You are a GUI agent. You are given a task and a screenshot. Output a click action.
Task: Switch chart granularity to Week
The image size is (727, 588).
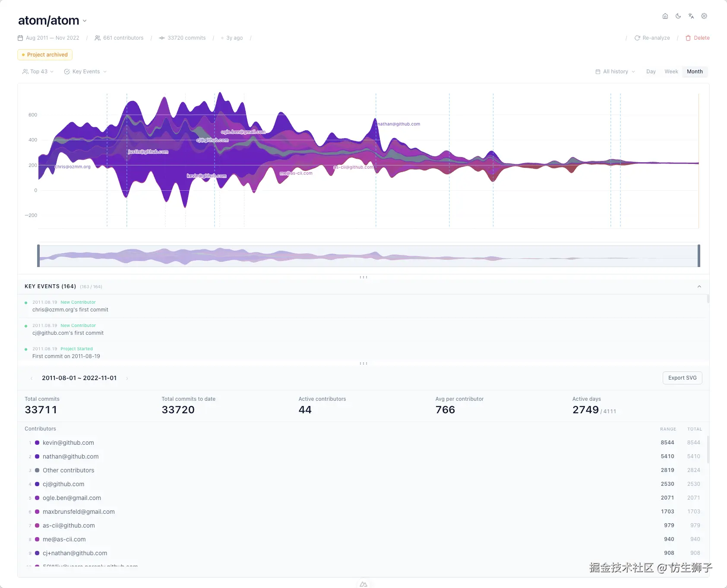tap(671, 72)
